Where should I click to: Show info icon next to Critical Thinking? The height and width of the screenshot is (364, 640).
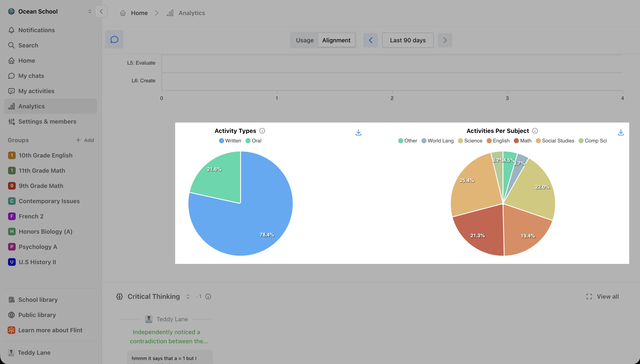click(x=208, y=296)
